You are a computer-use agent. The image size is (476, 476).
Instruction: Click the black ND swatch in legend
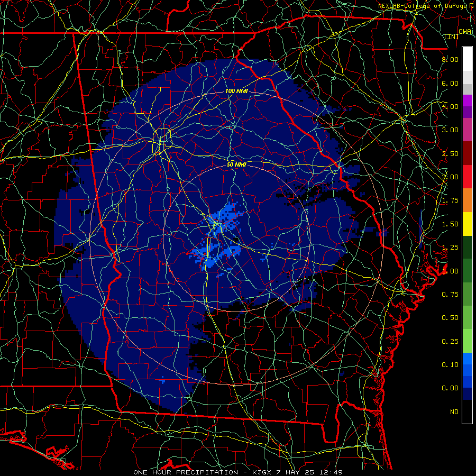point(467,411)
